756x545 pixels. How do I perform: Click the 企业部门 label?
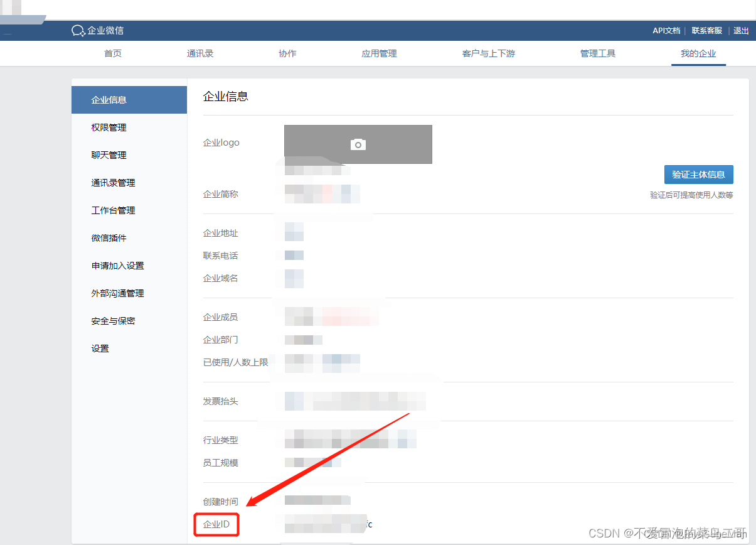click(x=221, y=340)
